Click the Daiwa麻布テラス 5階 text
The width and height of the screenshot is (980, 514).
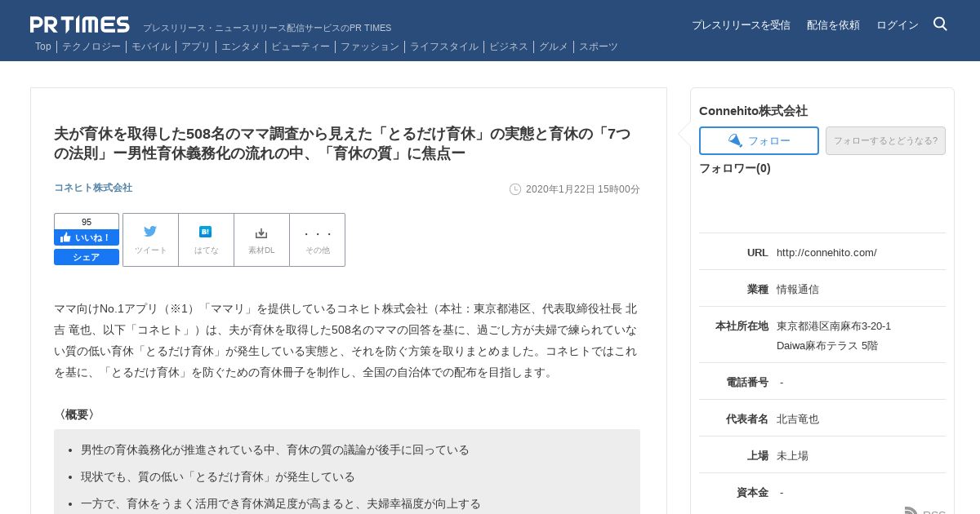tap(827, 345)
